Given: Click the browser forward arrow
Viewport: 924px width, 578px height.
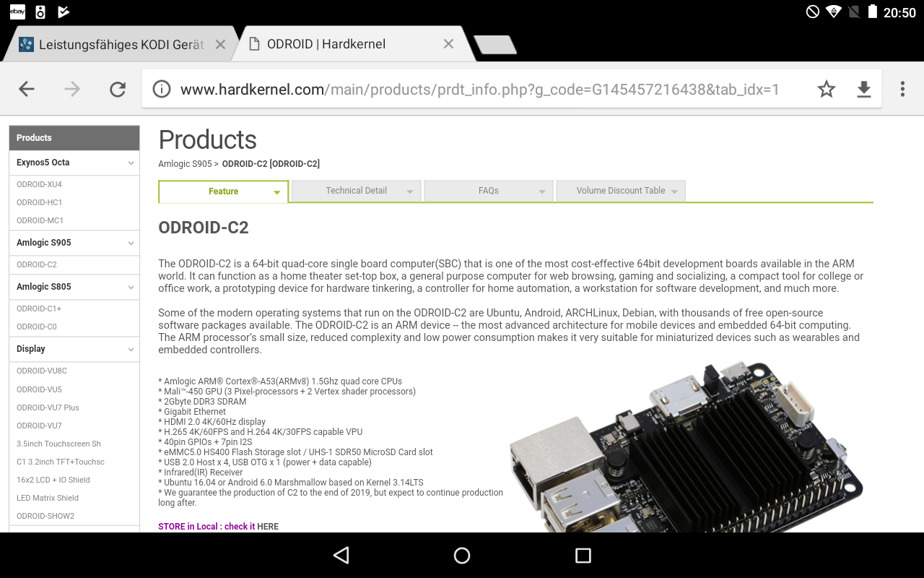Looking at the screenshot, I should click(x=72, y=89).
